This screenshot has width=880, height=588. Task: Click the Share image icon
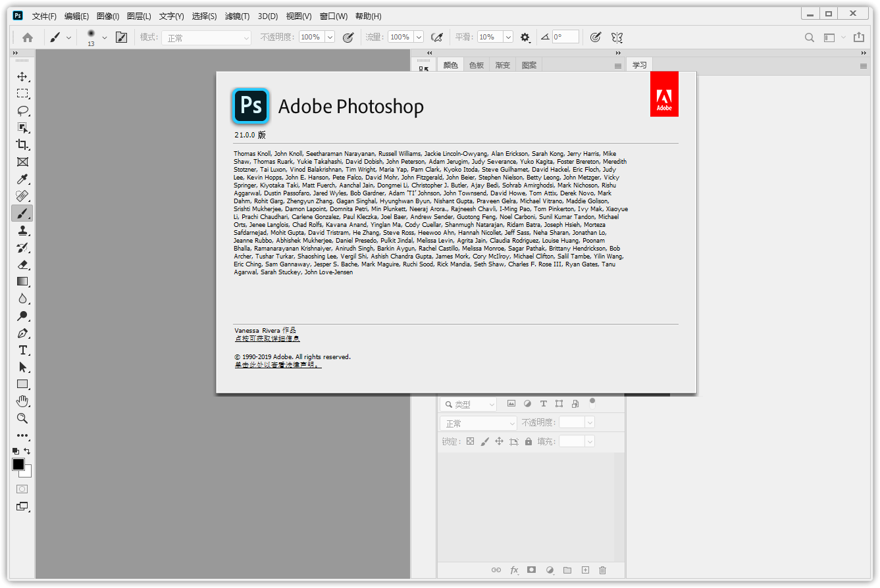(858, 37)
